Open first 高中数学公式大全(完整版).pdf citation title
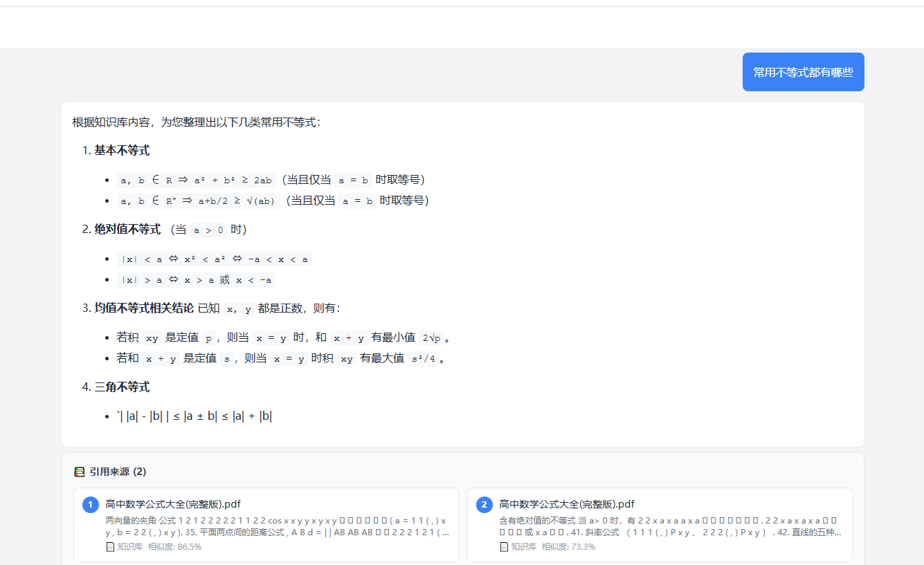Screen dimensions: 924x565 pyautogui.click(x=173, y=504)
